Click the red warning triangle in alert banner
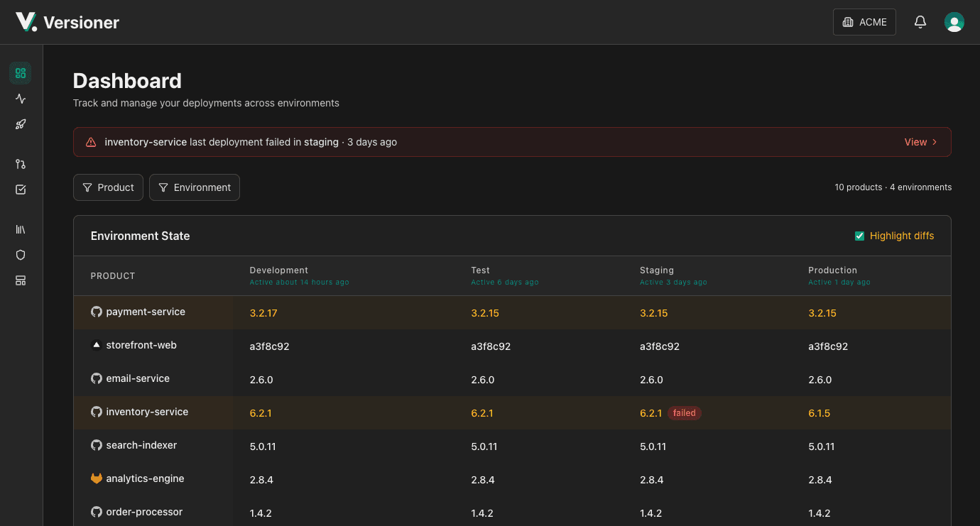This screenshot has height=526, width=980. [x=91, y=142]
